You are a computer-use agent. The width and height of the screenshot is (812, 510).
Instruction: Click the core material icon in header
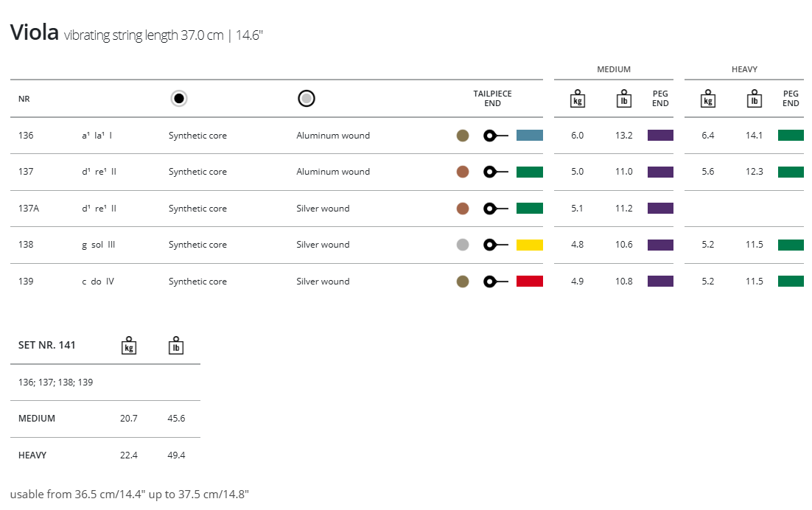pos(178,99)
